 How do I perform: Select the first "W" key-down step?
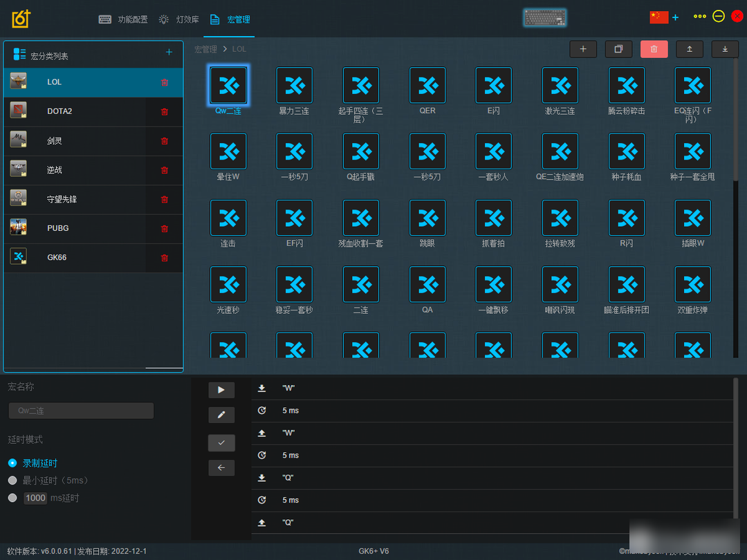coord(492,388)
